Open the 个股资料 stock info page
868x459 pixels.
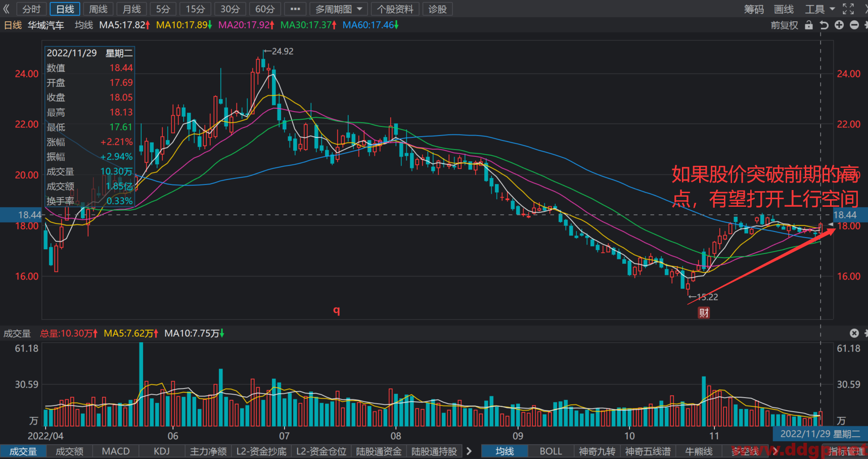coord(395,9)
